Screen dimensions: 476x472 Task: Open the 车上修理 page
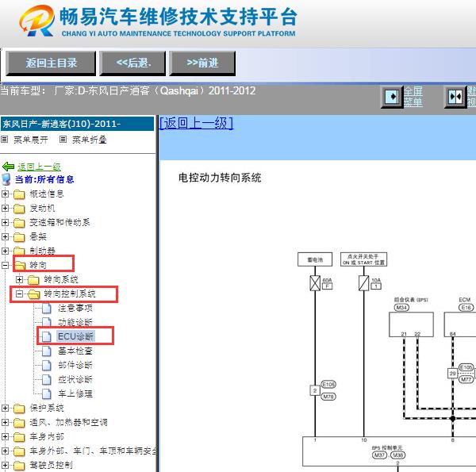(x=75, y=393)
